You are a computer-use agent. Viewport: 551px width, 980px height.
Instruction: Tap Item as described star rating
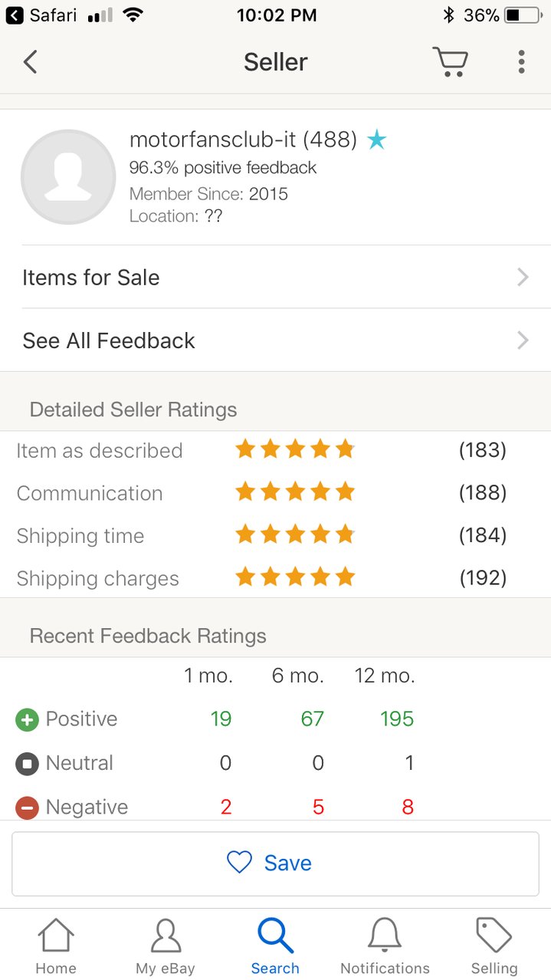[295, 449]
